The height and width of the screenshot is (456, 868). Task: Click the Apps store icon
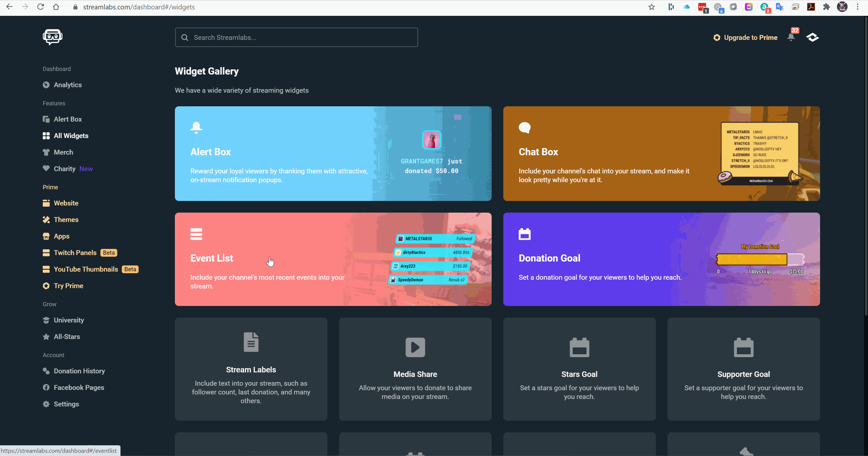click(46, 236)
